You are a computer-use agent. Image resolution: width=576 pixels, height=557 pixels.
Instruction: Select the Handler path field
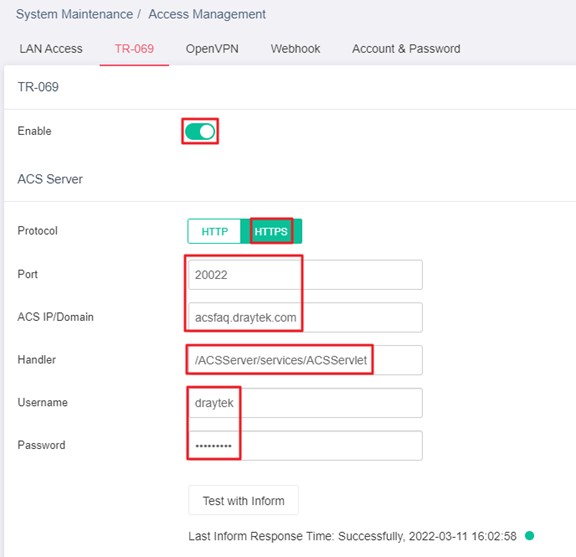tap(305, 360)
